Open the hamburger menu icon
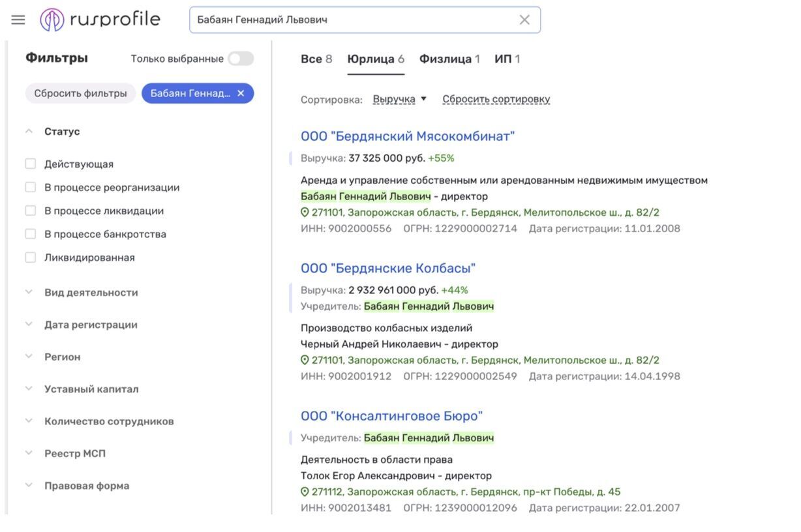The height and width of the screenshot is (532, 801). coord(18,20)
